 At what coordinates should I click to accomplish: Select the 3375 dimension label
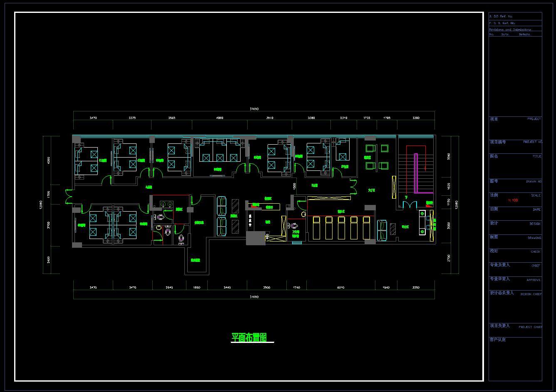click(x=132, y=118)
